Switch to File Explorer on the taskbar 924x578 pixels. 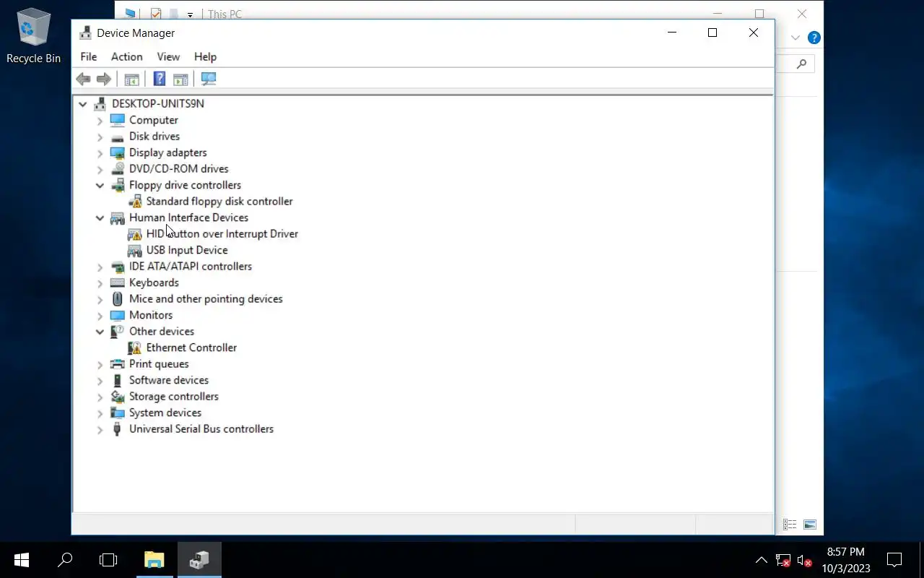(x=154, y=560)
